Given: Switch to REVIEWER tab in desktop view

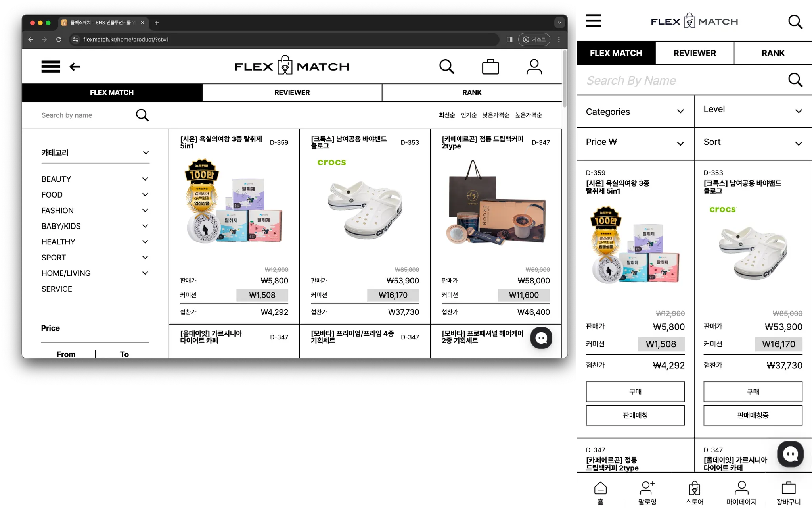Looking at the screenshot, I should (292, 92).
